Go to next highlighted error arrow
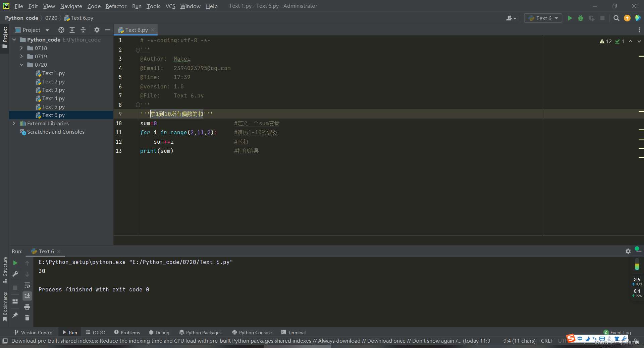 (639, 41)
